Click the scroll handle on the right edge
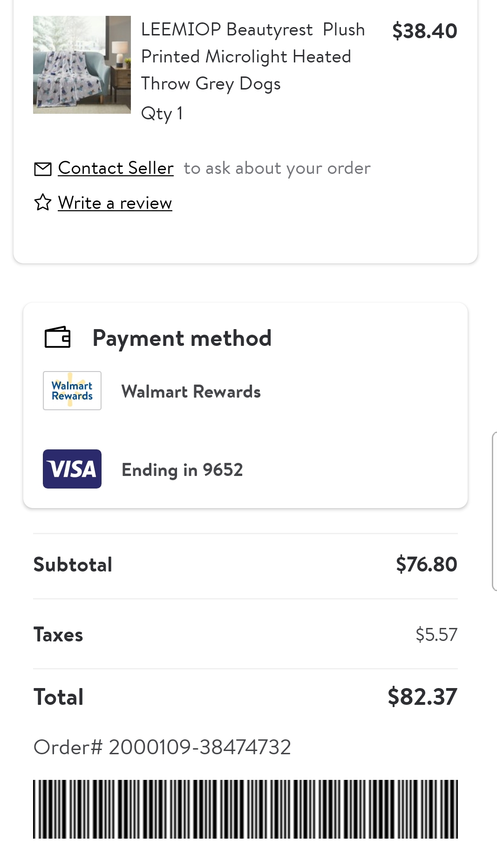The width and height of the screenshot is (497, 868). pyautogui.click(x=494, y=511)
